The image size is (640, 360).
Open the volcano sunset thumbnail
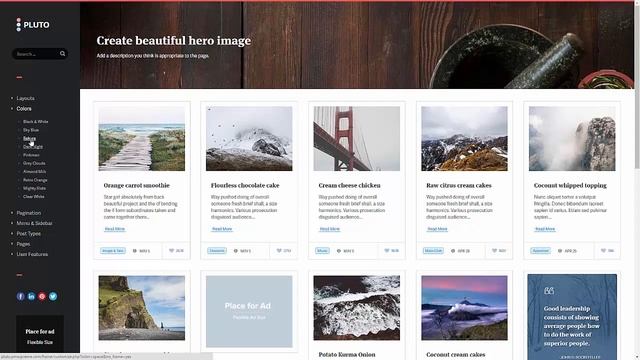point(464,308)
